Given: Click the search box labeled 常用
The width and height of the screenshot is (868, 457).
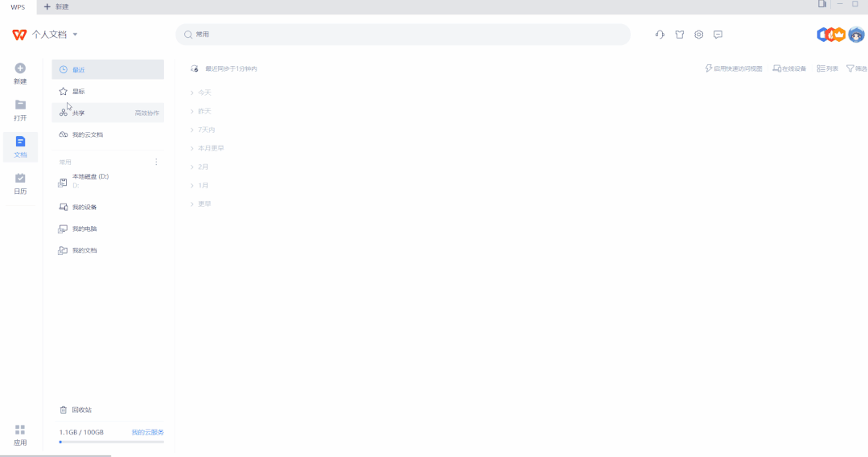Looking at the screenshot, I should click(403, 35).
